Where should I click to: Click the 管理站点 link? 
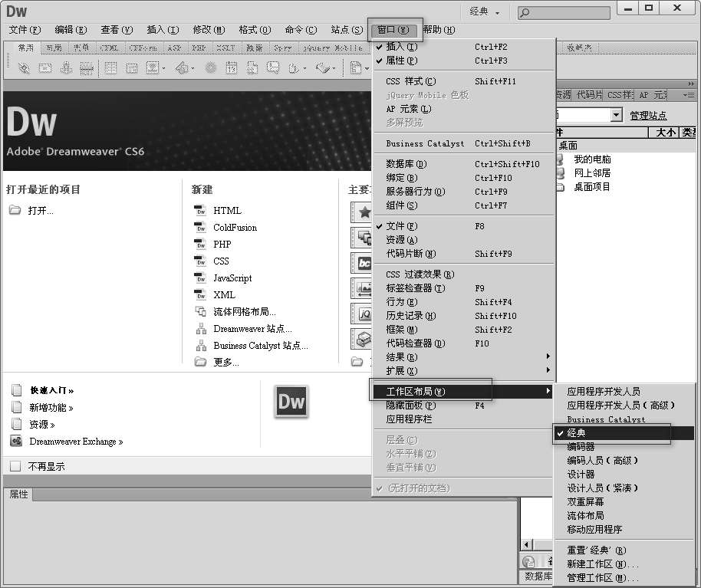(648, 116)
